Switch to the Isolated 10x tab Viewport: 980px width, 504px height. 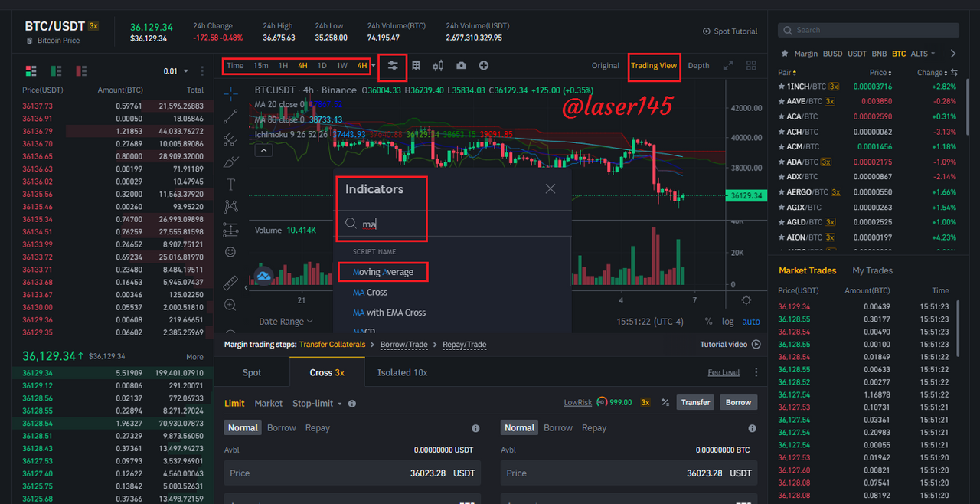403,372
